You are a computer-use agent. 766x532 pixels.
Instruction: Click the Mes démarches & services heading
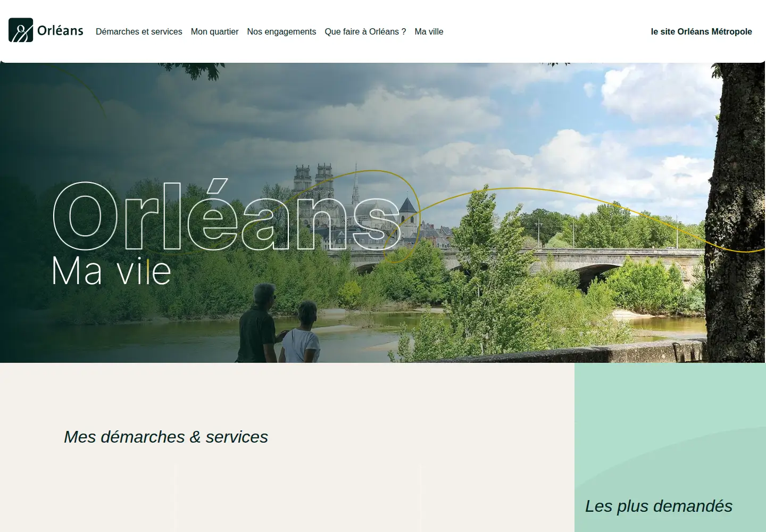coord(166,437)
